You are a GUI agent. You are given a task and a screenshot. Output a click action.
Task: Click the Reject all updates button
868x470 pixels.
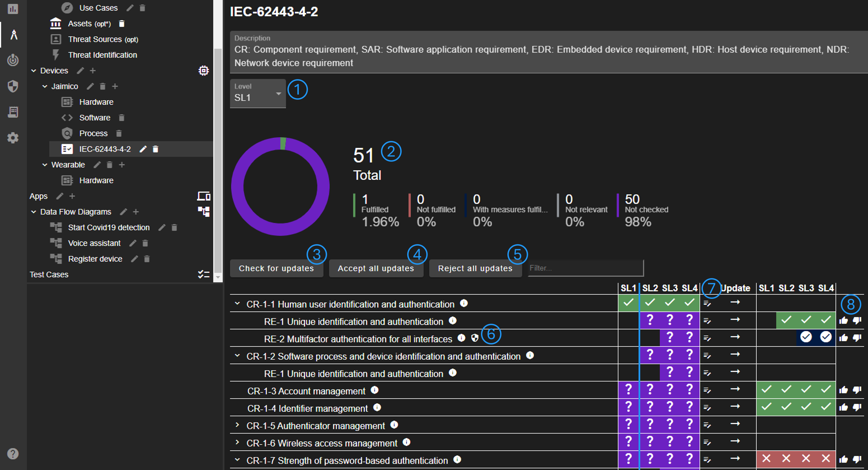click(x=475, y=268)
